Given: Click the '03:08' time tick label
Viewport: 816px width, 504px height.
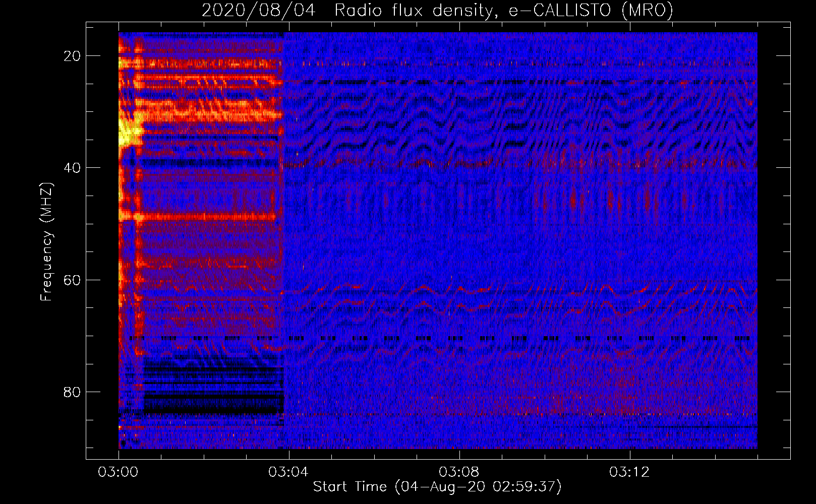Looking at the screenshot, I should [459, 472].
